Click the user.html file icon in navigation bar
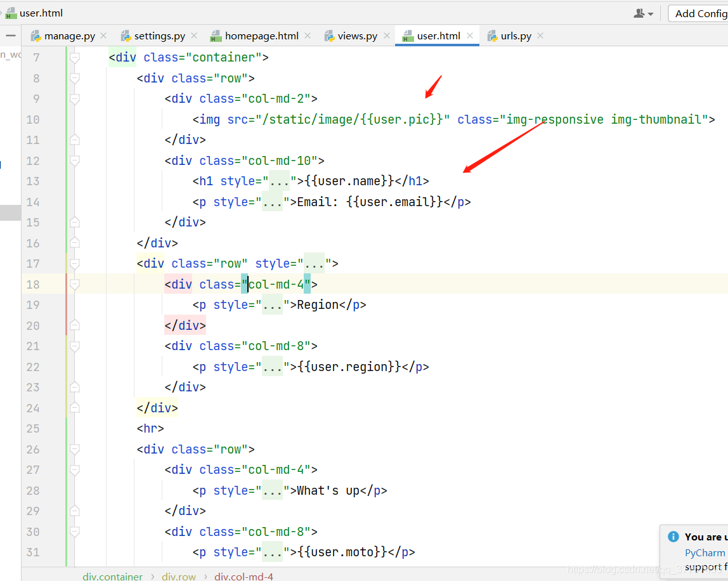Viewport: 728px width, 581px height. click(x=11, y=13)
